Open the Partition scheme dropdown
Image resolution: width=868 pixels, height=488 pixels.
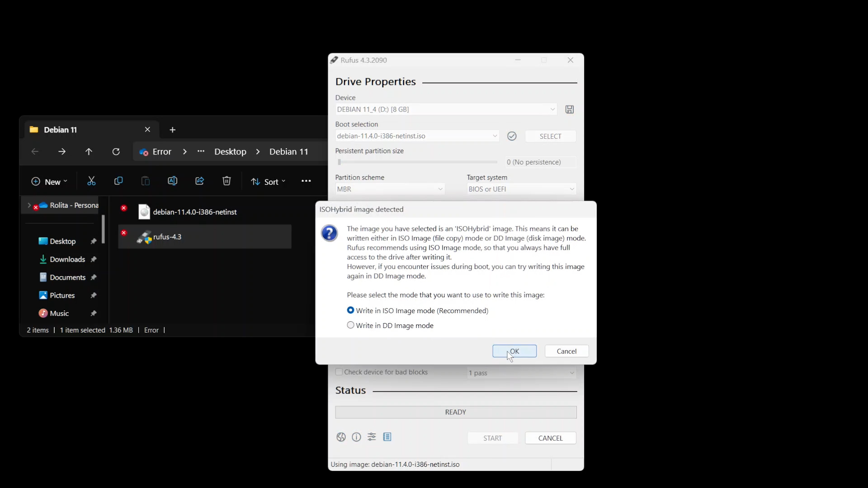tap(390, 189)
